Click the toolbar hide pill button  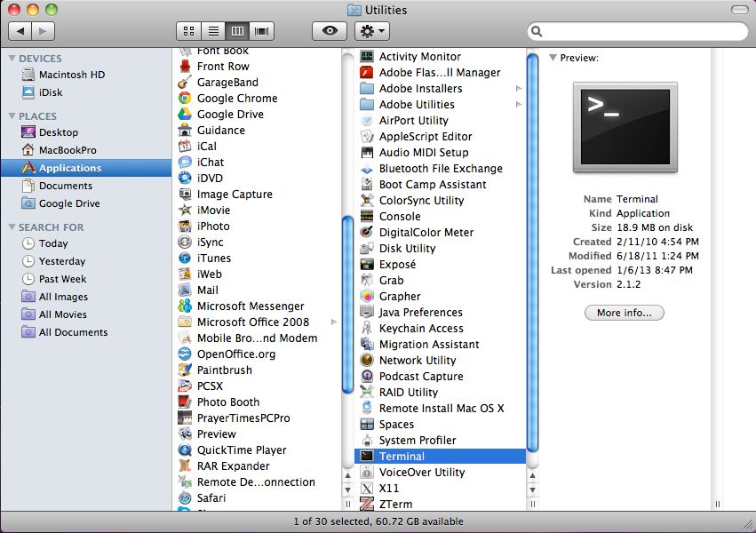tap(740, 10)
